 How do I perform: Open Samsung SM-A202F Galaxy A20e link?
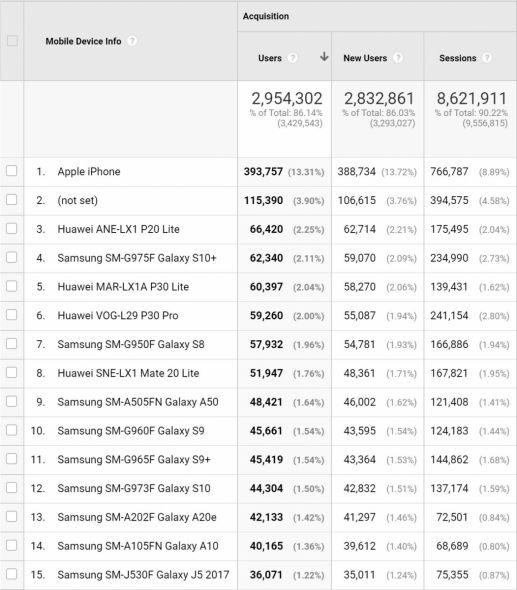click(x=137, y=517)
